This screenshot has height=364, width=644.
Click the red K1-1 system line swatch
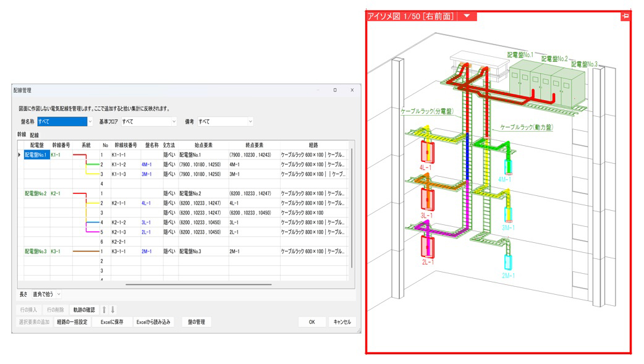pyautogui.click(x=79, y=154)
